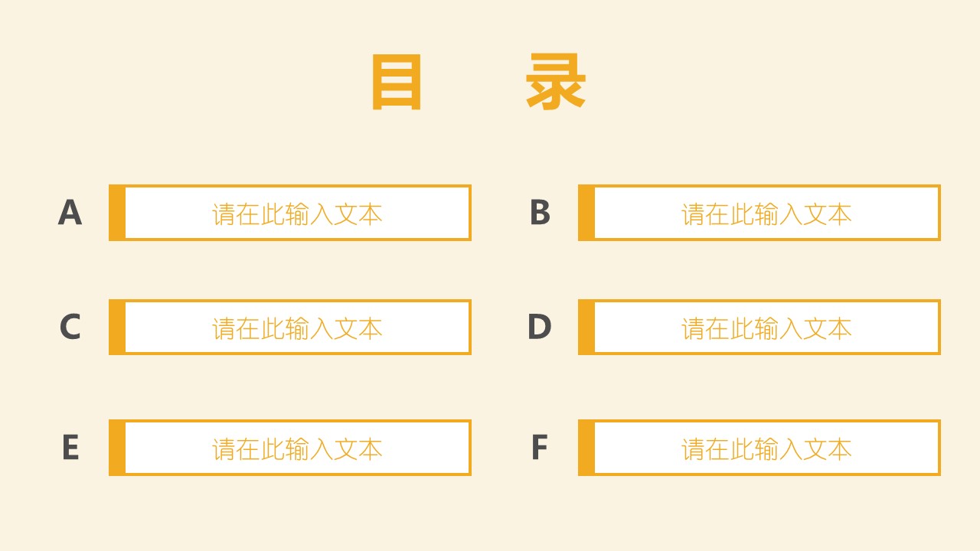
Task: Select the orange accent bar of box E
Action: [x=117, y=448]
